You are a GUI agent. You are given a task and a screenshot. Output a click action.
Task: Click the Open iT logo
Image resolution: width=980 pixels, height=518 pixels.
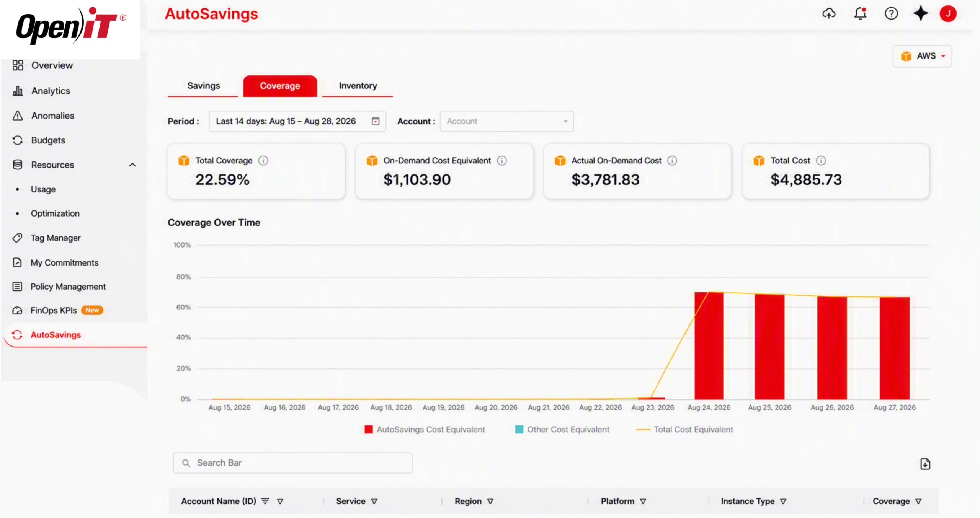(x=71, y=26)
